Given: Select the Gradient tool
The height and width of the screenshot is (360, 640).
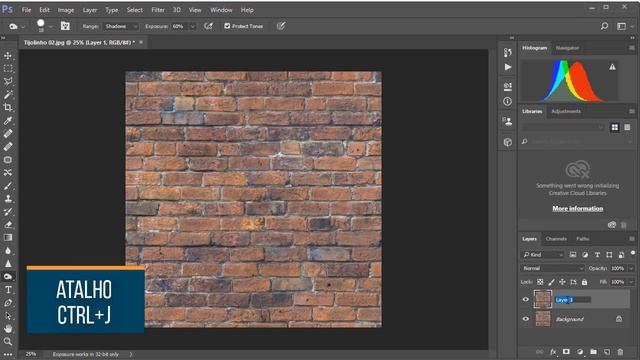Looking at the screenshot, I should point(8,238).
